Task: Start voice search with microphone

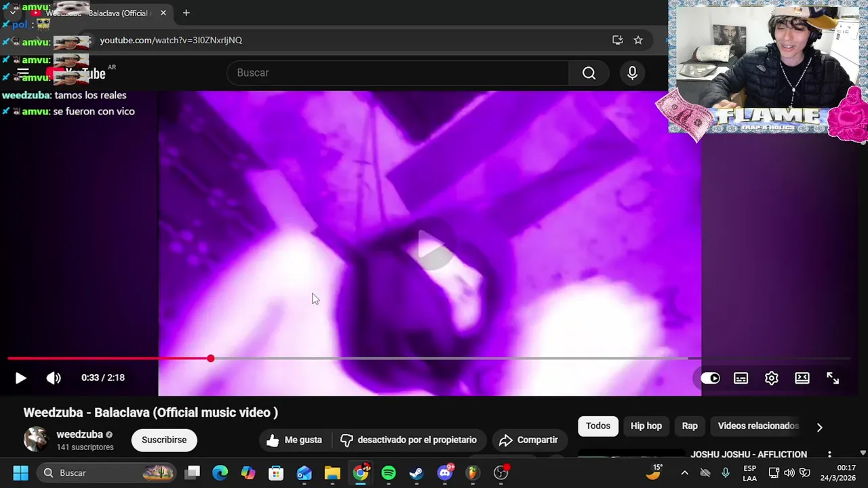Action: [x=632, y=73]
